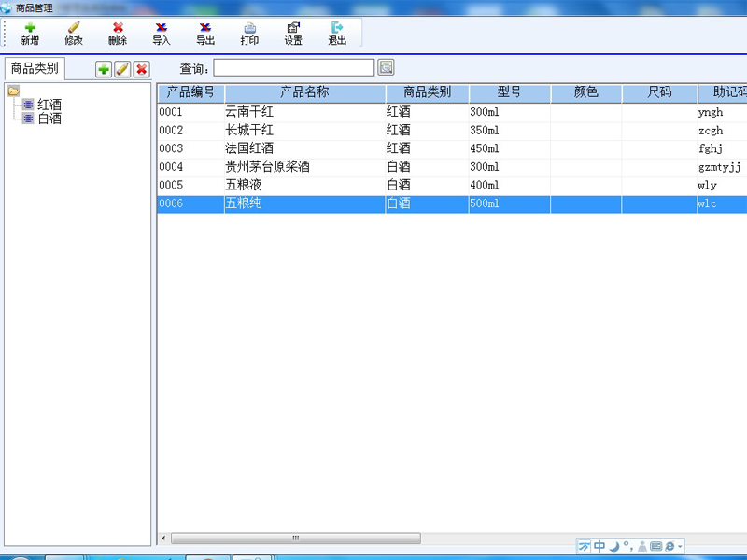Delete the category with the small red X icon
The width and height of the screenshot is (747, 560).
(x=141, y=69)
